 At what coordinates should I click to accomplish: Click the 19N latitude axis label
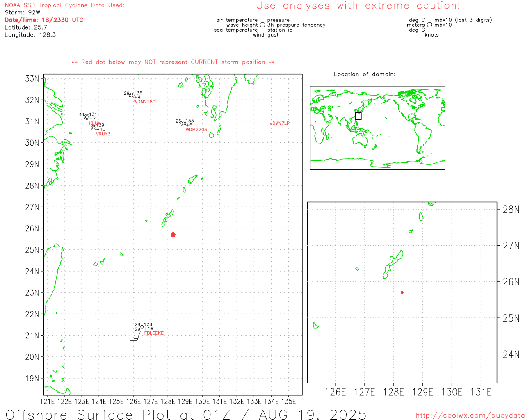pyautogui.click(x=32, y=378)
